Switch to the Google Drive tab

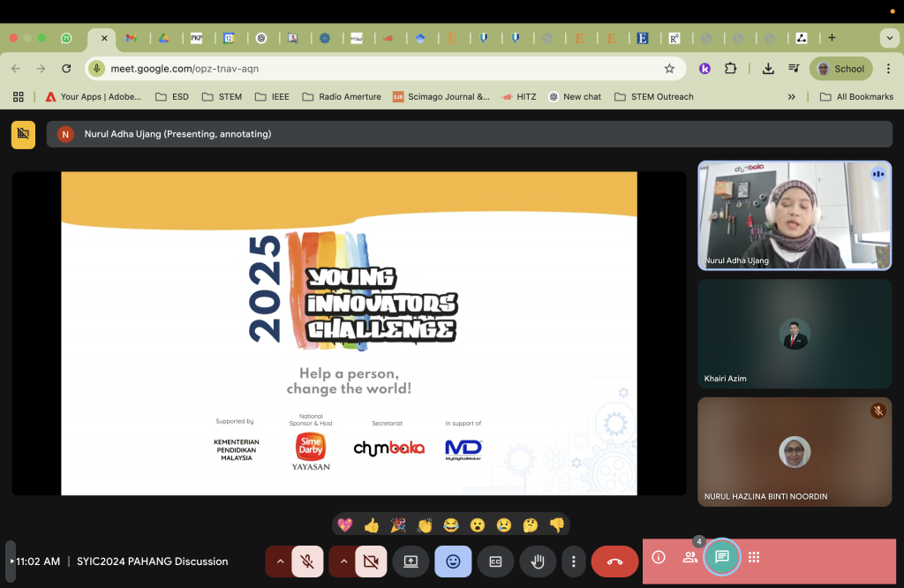coord(163,38)
